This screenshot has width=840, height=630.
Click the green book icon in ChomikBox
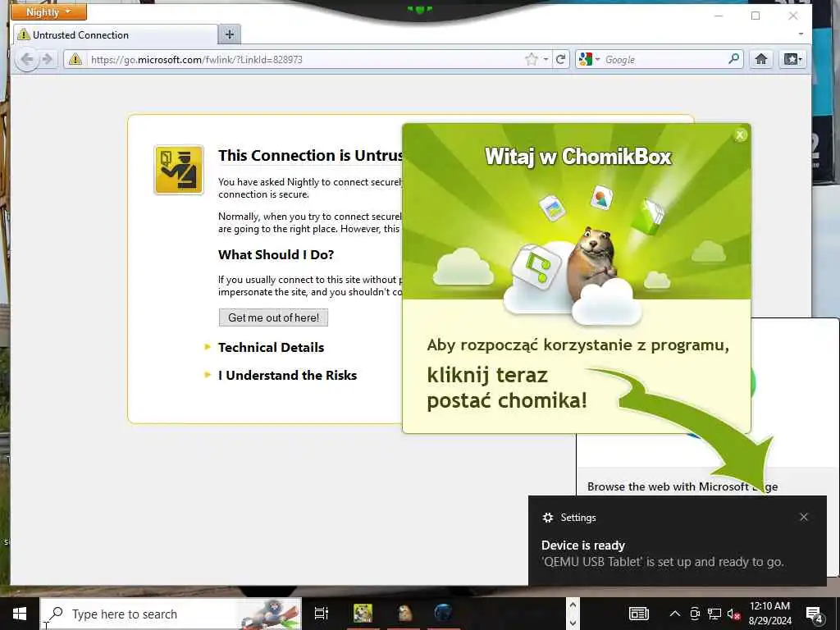click(x=648, y=217)
